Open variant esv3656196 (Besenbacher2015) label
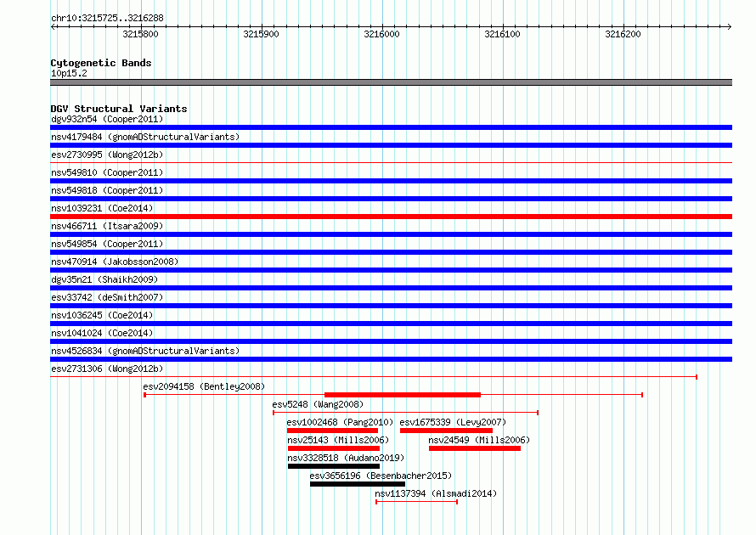Viewport: 756px width, 535px height. (381, 476)
